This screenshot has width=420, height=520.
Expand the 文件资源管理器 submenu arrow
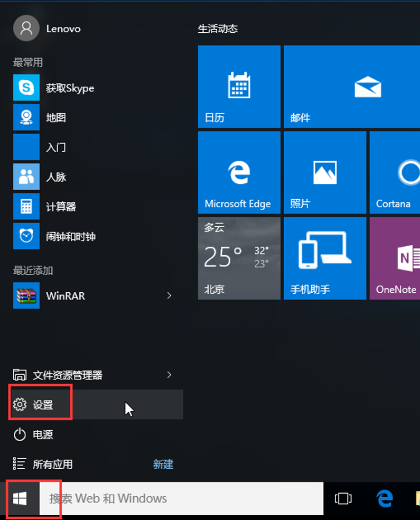point(169,375)
